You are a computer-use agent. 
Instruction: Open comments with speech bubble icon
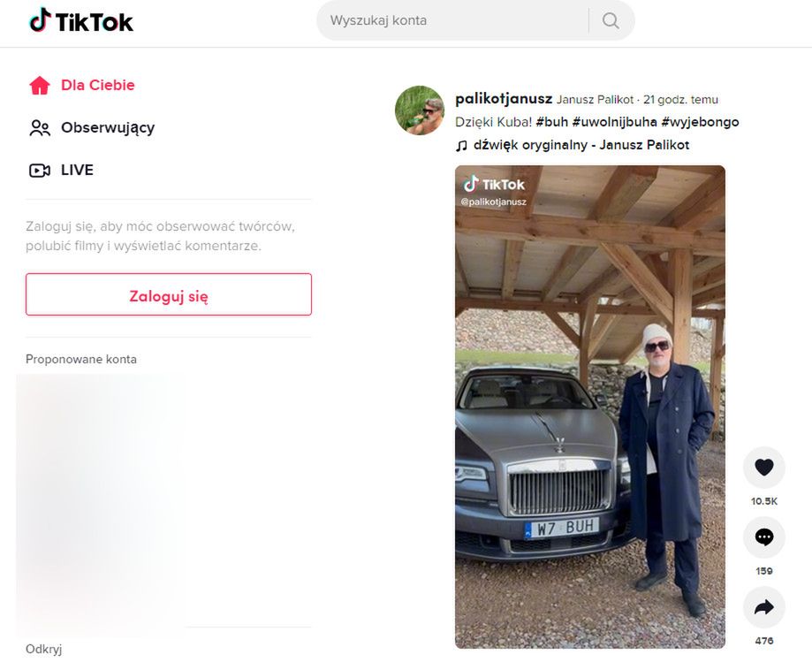point(764,537)
